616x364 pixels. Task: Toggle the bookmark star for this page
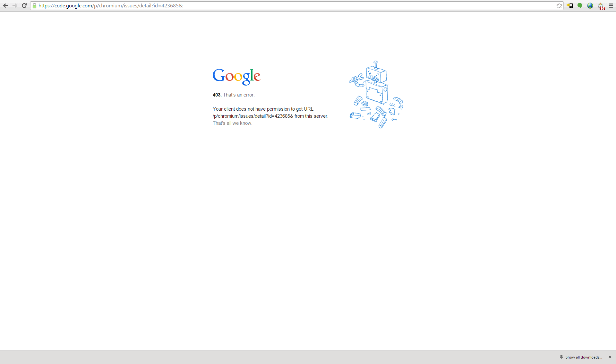click(560, 5)
